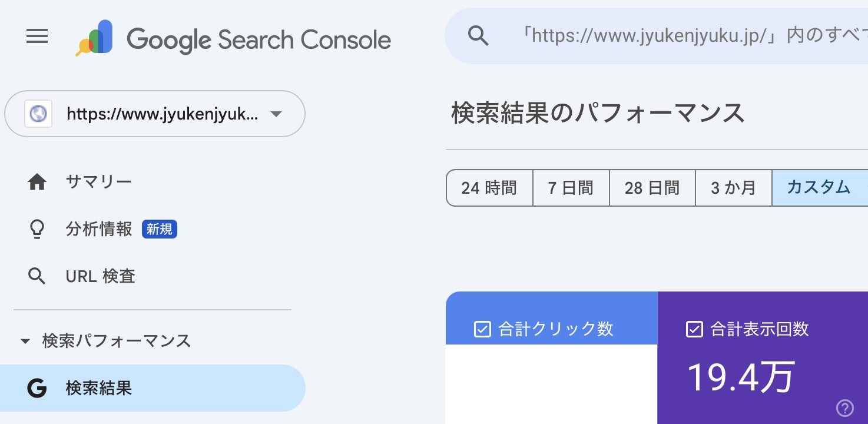
Task: Select the 7 日間 date range
Action: pyautogui.click(x=571, y=188)
